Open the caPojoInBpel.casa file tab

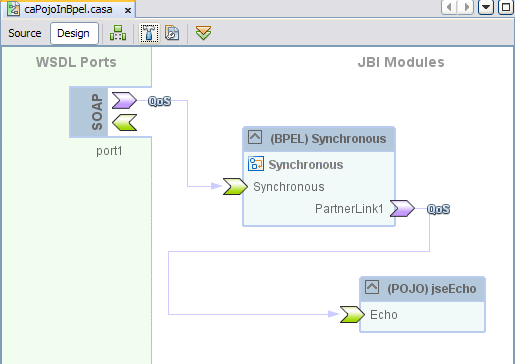pos(68,9)
